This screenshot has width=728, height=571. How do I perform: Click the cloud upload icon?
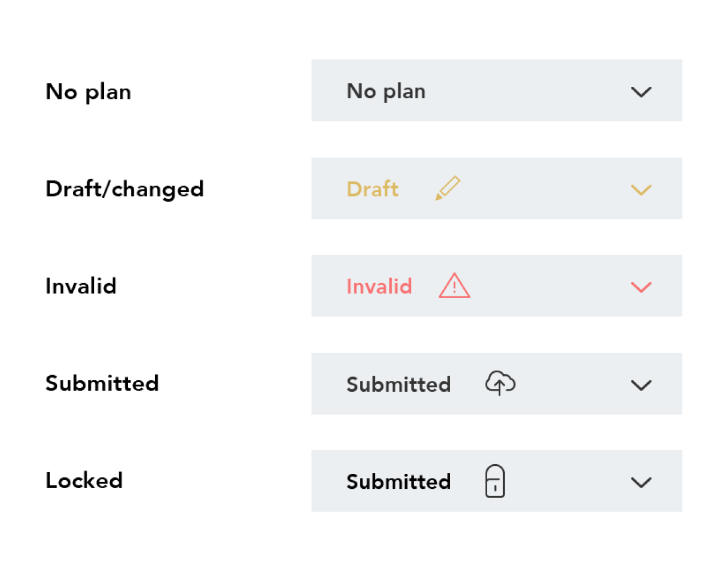pyautogui.click(x=500, y=383)
